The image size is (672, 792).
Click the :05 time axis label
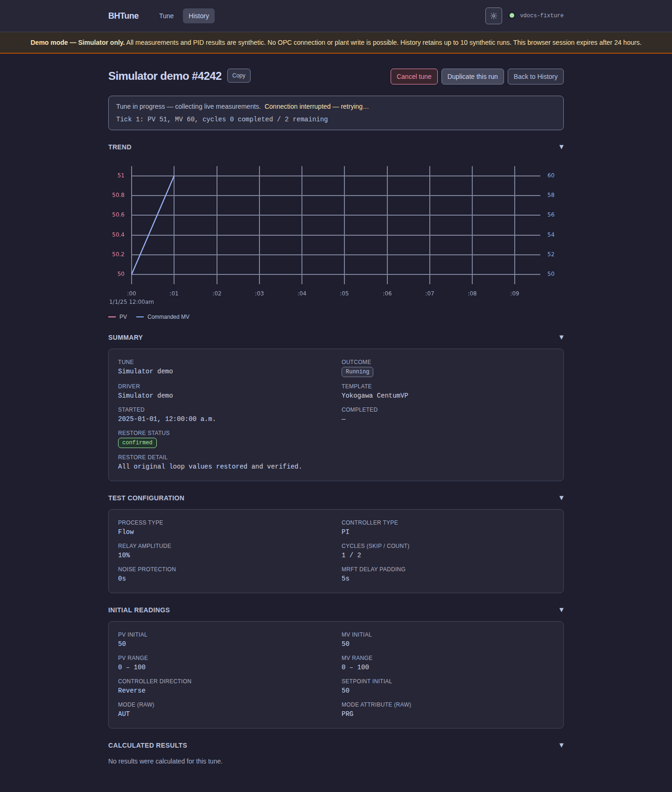pyautogui.click(x=344, y=294)
